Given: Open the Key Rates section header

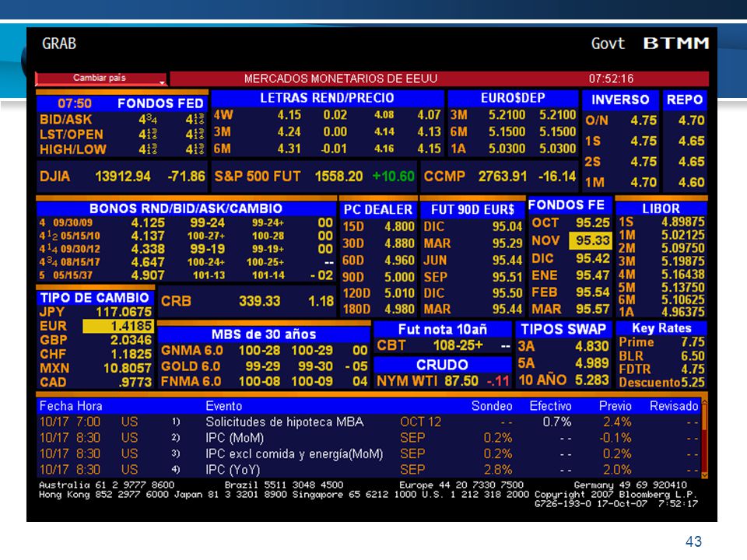Looking at the screenshot, I should (x=661, y=328).
